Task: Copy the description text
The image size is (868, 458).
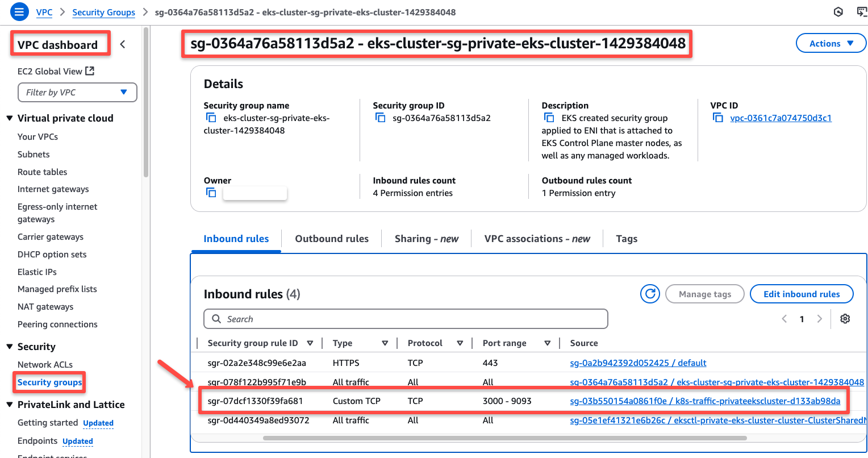Action: pyautogui.click(x=549, y=118)
